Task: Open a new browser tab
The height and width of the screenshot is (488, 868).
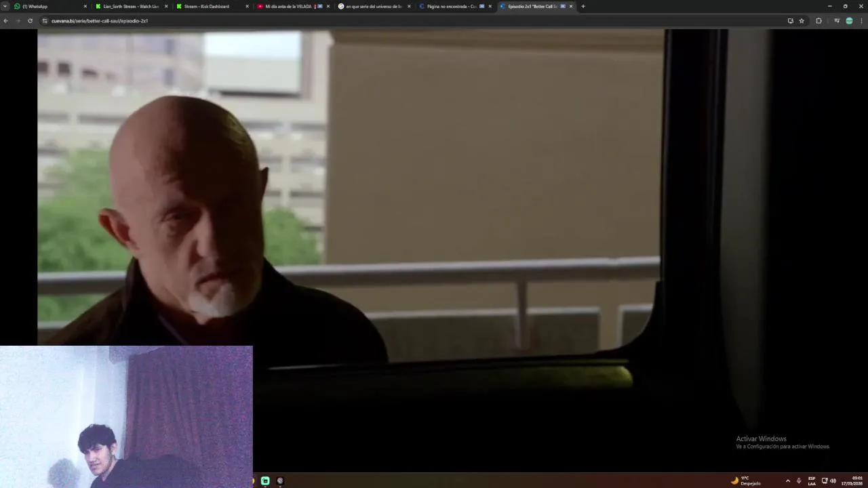Action: [583, 6]
